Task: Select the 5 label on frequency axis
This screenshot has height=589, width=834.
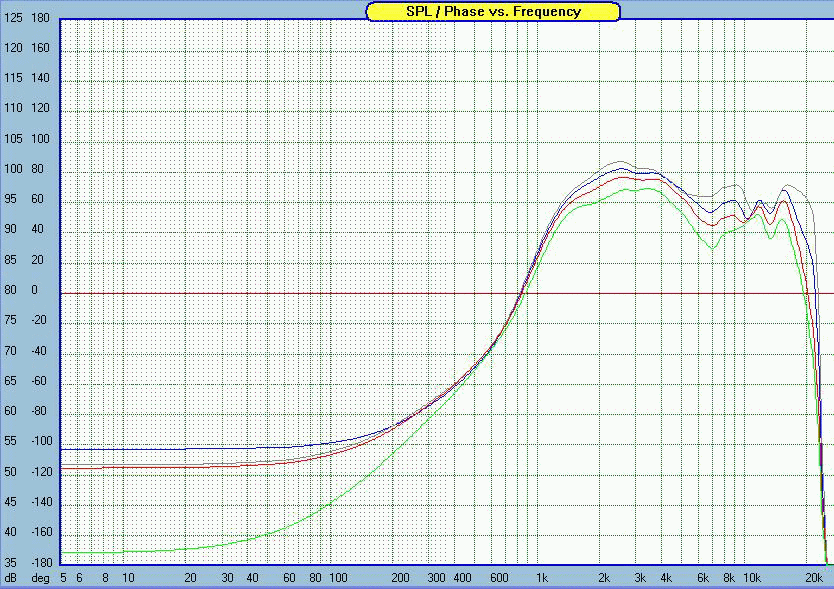Action: tap(63, 578)
